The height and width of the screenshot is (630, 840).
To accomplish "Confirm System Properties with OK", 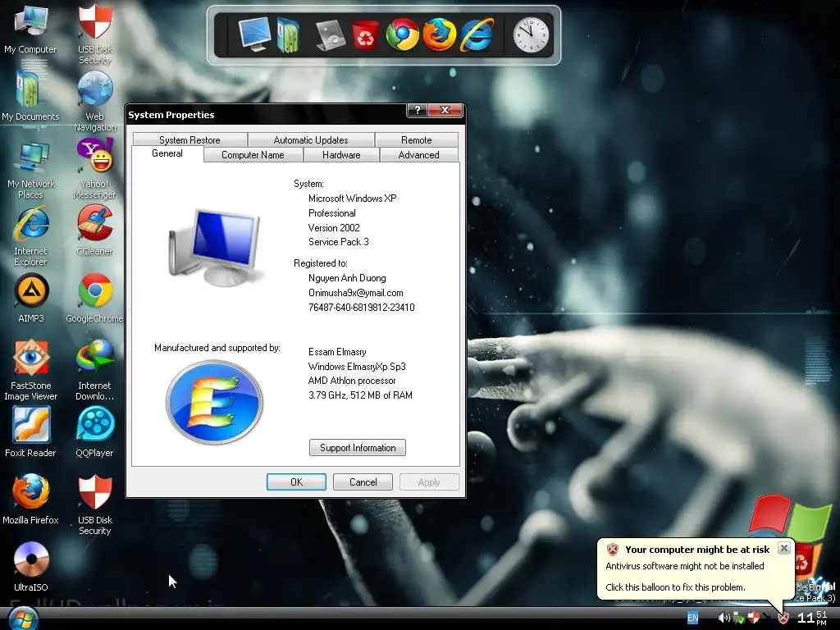I will click(x=296, y=482).
